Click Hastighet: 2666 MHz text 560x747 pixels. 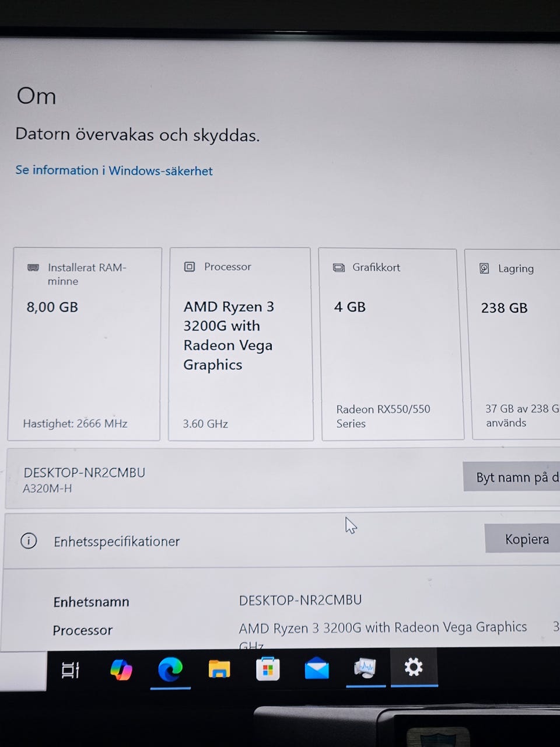pos(75,424)
